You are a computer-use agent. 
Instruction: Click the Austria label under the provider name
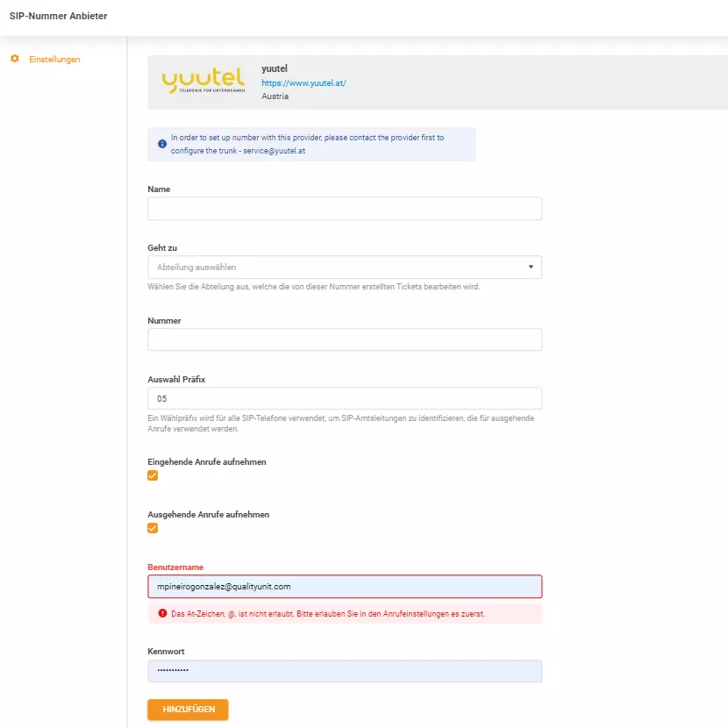[275, 96]
